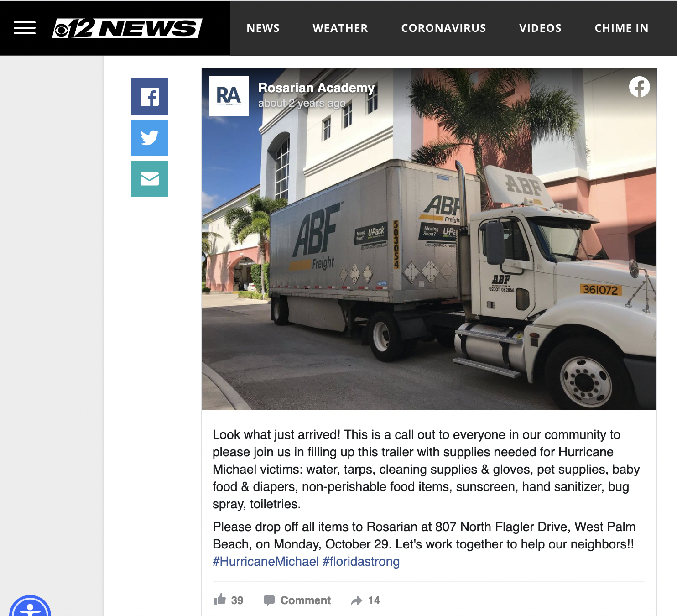Image resolution: width=677 pixels, height=616 pixels.
Task: Share article via email envelope button
Action: click(x=150, y=179)
